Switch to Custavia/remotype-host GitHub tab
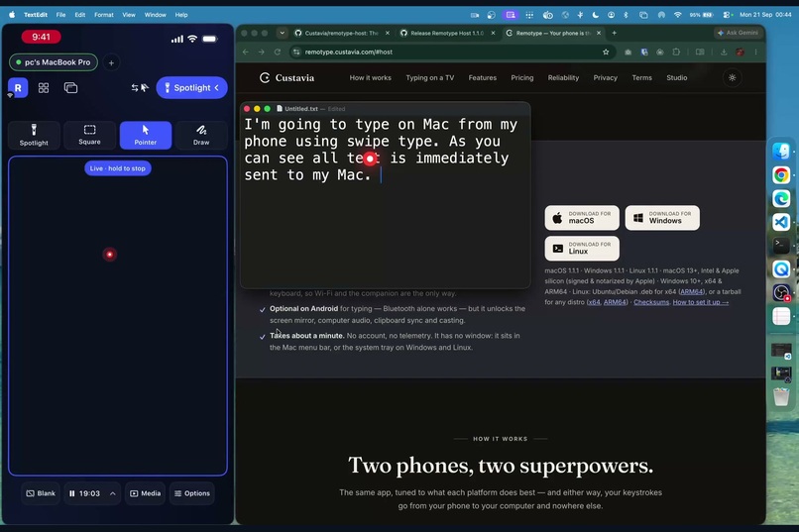 pos(341,33)
